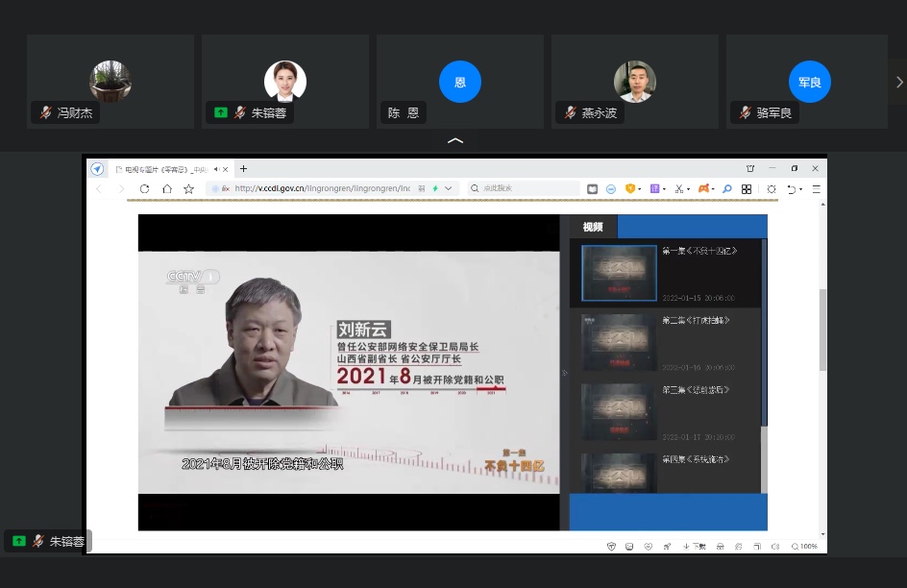907x588 pixels.
Task: Bookmark this page with star icon
Action: tap(189, 189)
